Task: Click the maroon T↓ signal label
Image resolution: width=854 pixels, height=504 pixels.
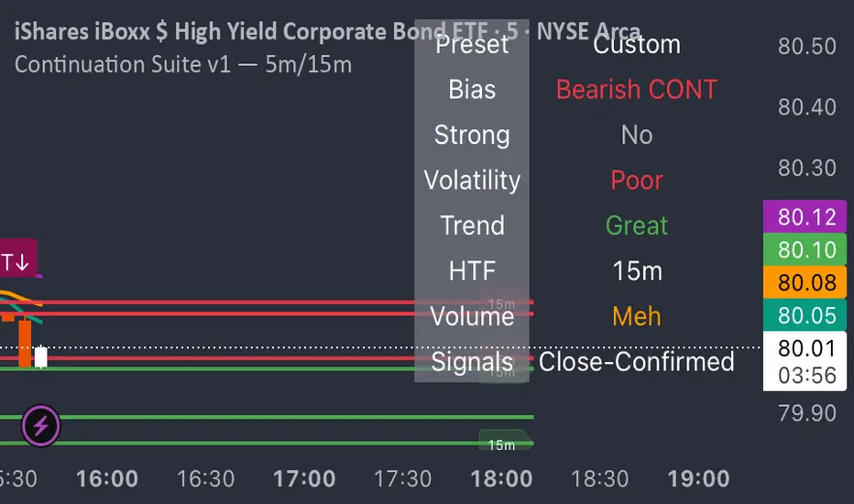Action: [17, 261]
